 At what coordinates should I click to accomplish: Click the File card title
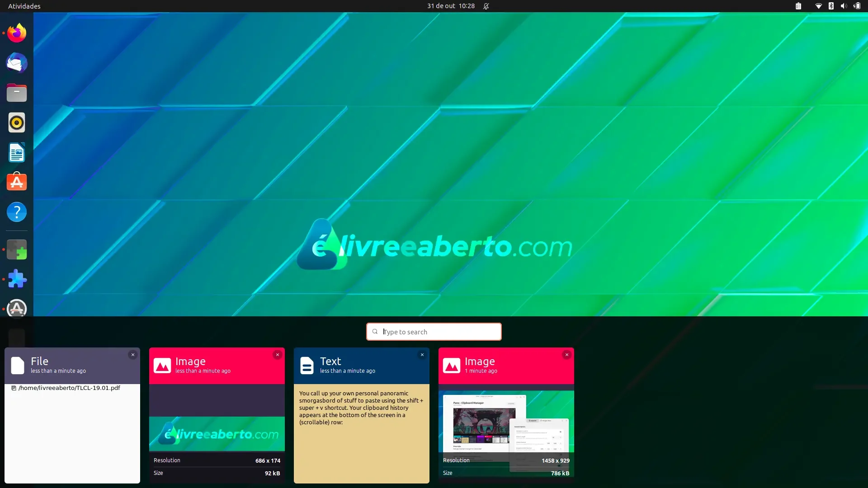pyautogui.click(x=39, y=361)
